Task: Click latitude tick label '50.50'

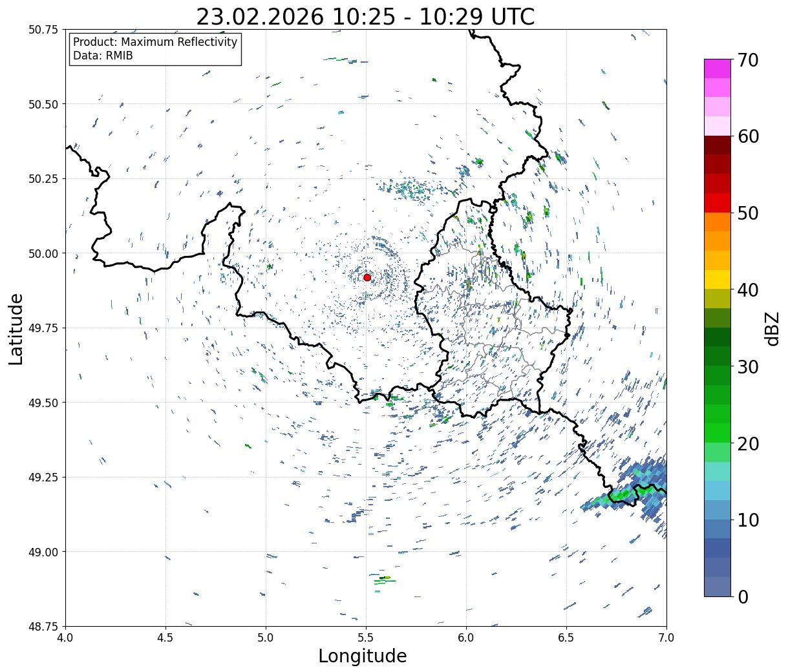Action: click(x=43, y=104)
